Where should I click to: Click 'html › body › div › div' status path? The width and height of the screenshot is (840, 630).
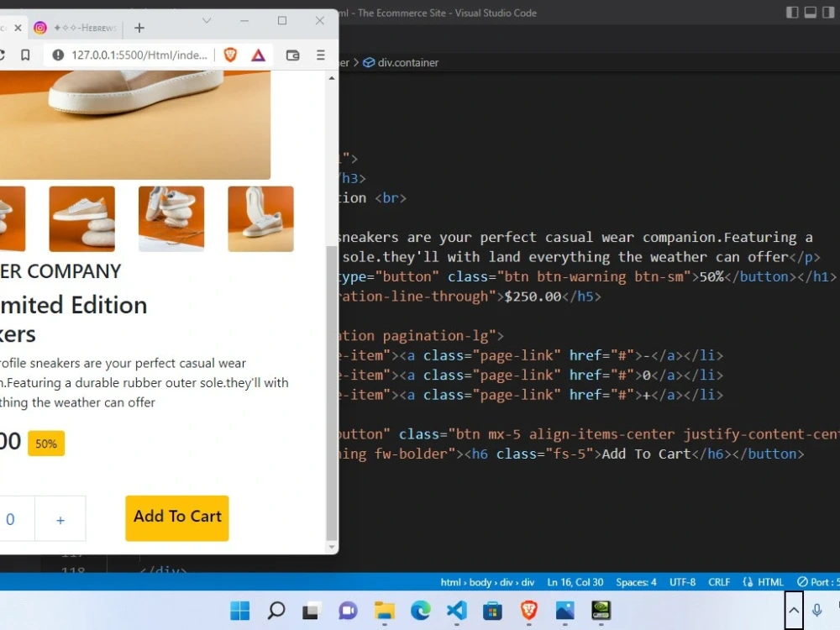pyautogui.click(x=487, y=582)
